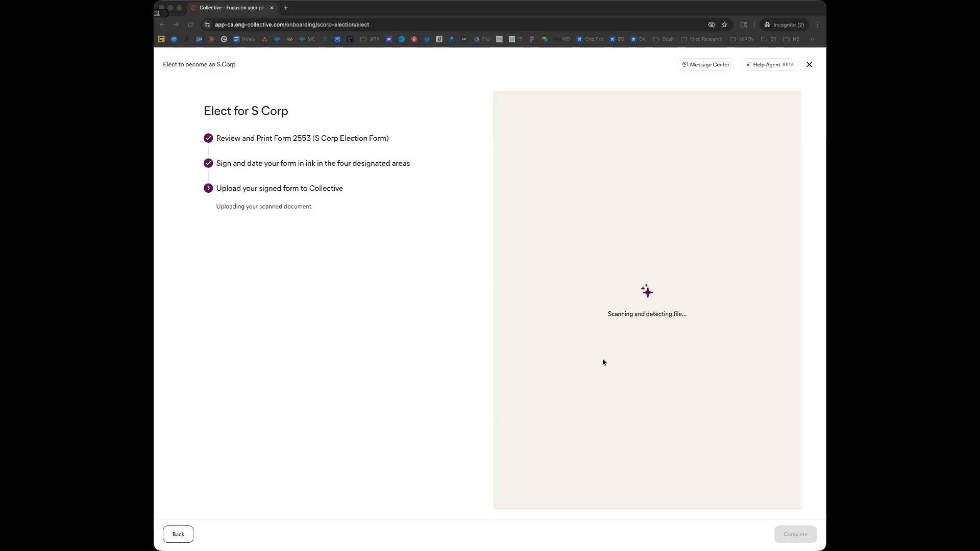
Task: Click the Sign and date step checkmark
Action: click(208, 163)
